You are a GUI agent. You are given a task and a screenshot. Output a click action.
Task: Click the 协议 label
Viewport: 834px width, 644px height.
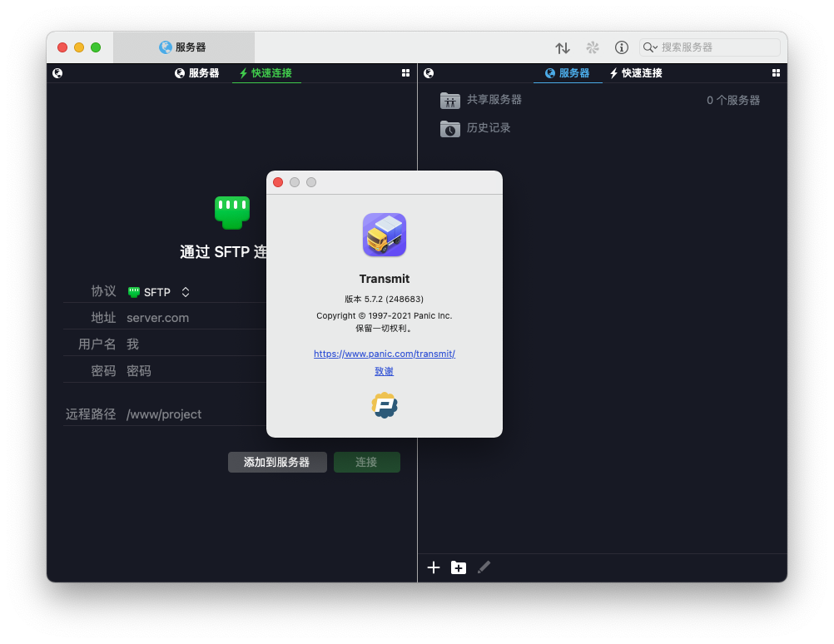tap(103, 291)
